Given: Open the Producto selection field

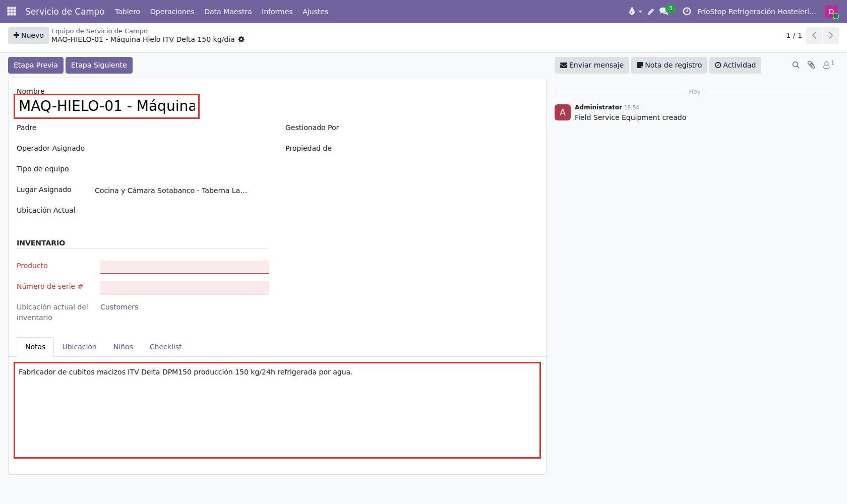Looking at the screenshot, I should point(185,267).
